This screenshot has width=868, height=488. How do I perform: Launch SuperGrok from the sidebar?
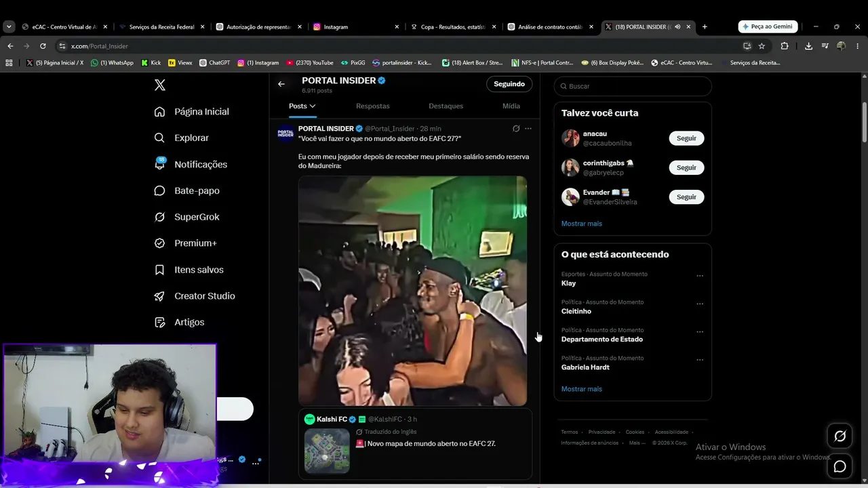click(x=186, y=217)
